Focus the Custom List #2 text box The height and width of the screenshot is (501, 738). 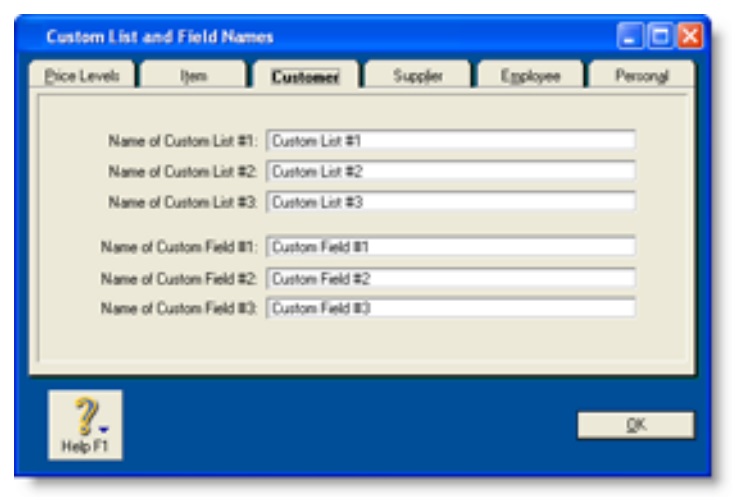tap(451, 171)
